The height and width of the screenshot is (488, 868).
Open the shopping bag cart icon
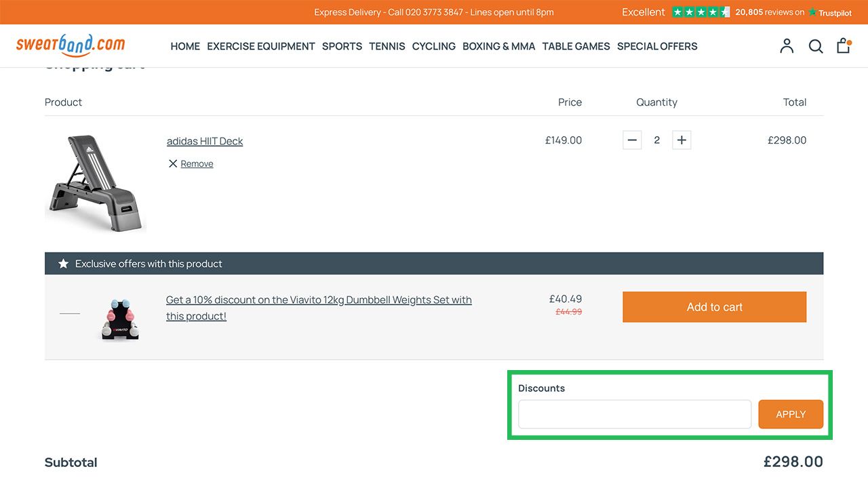tap(844, 45)
